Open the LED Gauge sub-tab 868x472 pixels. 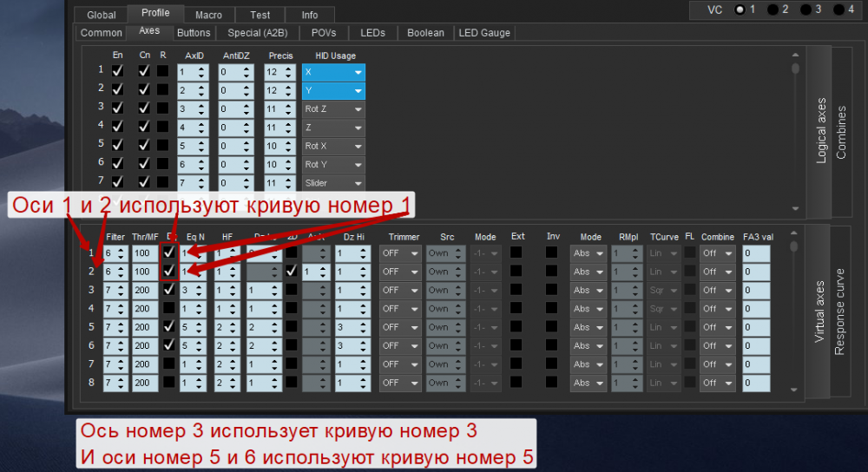click(484, 33)
